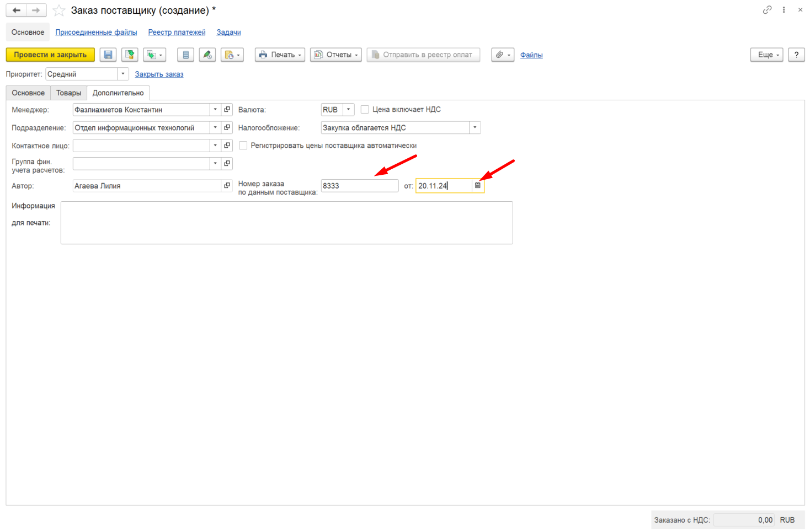Open the Автор record with the open icon

pyautogui.click(x=227, y=186)
